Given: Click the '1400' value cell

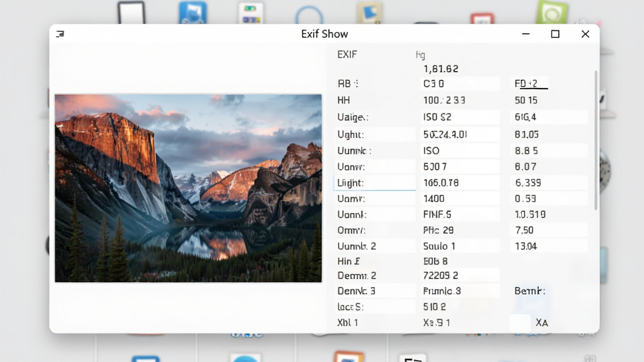Looking at the screenshot, I should click(x=460, y=199).
